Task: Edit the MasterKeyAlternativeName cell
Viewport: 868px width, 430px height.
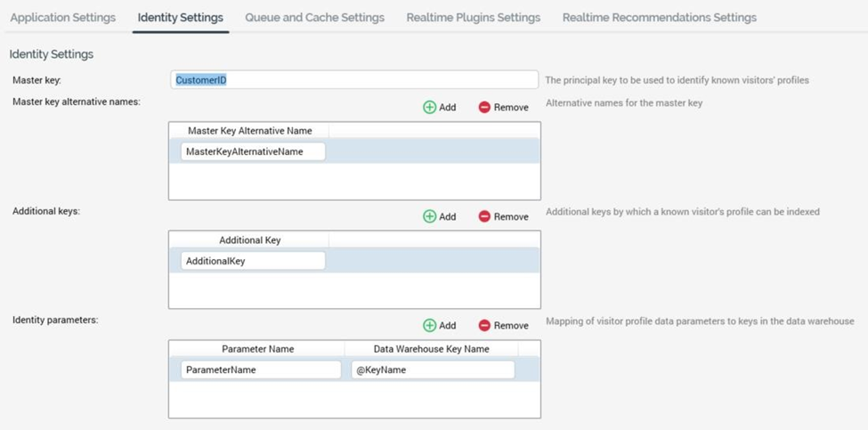Action: click(253, 152)
